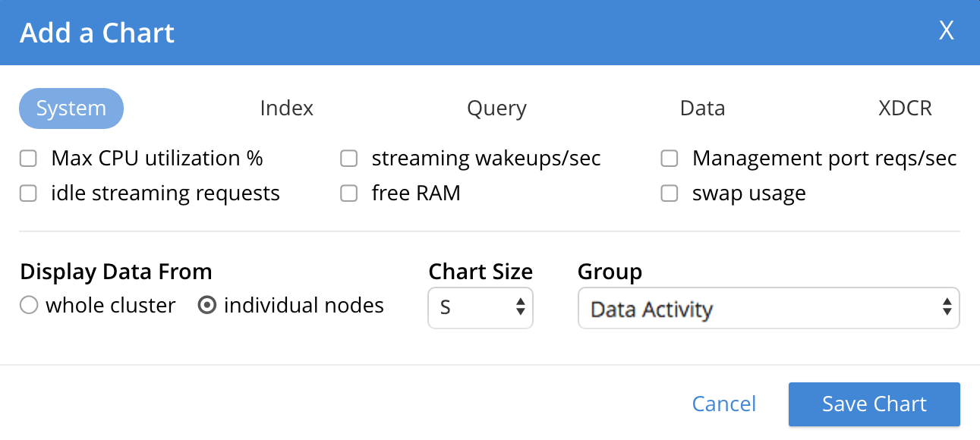Tick the Management port reqs/sec checkbox
Viewport: 980px width, 440px height.
tap(670, 159)
